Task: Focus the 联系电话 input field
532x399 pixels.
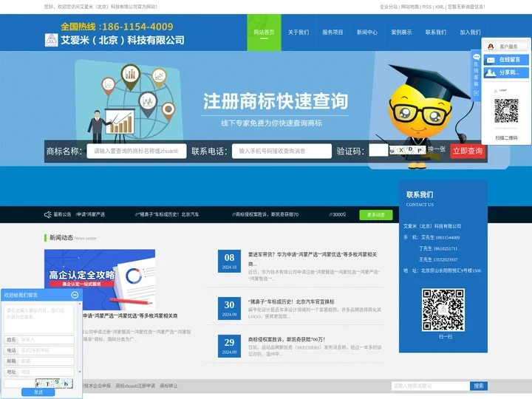Action: (x=282, y=151)
